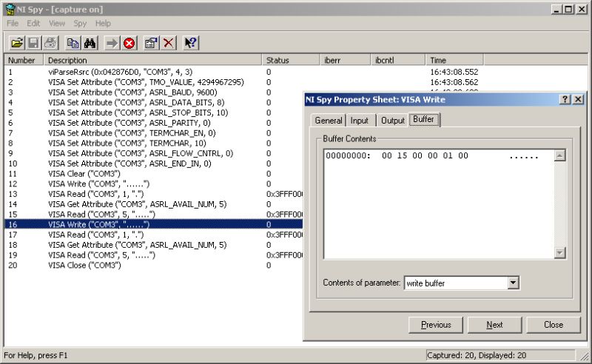Click the red X clear capture icon
Screen dimensions: 592x364
click(x=169, y=43)
